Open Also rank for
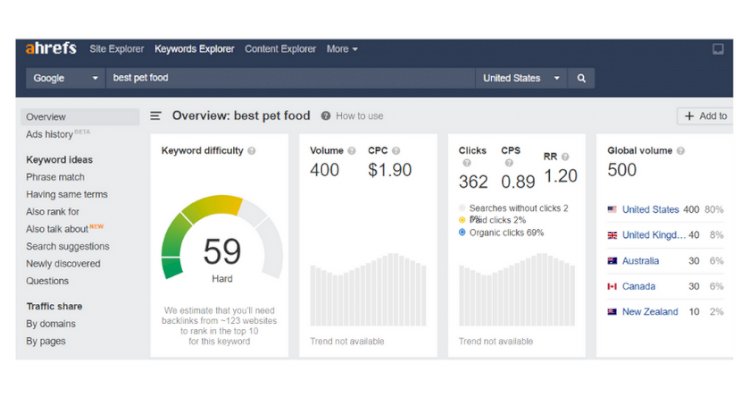Screen dimensions: 750x415 [x=53, y=211]
